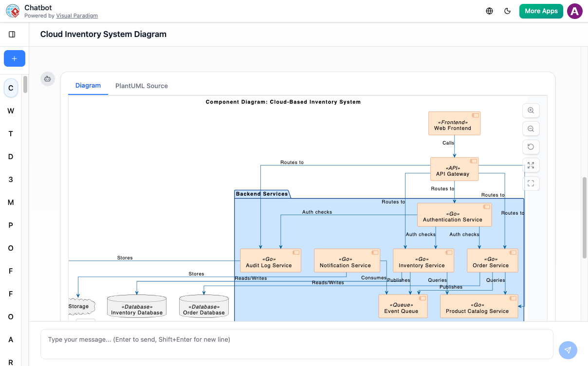588x366 pixels.
Task: Open chat C in the sidebar
Action: tap(10, 88)
